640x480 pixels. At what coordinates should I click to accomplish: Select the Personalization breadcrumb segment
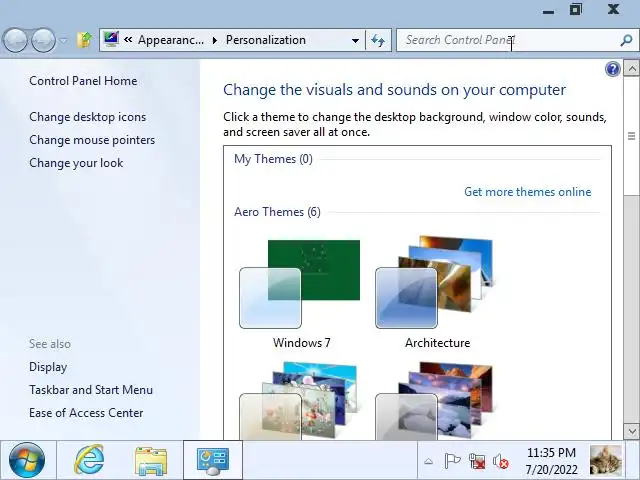[x=266, y=40]
